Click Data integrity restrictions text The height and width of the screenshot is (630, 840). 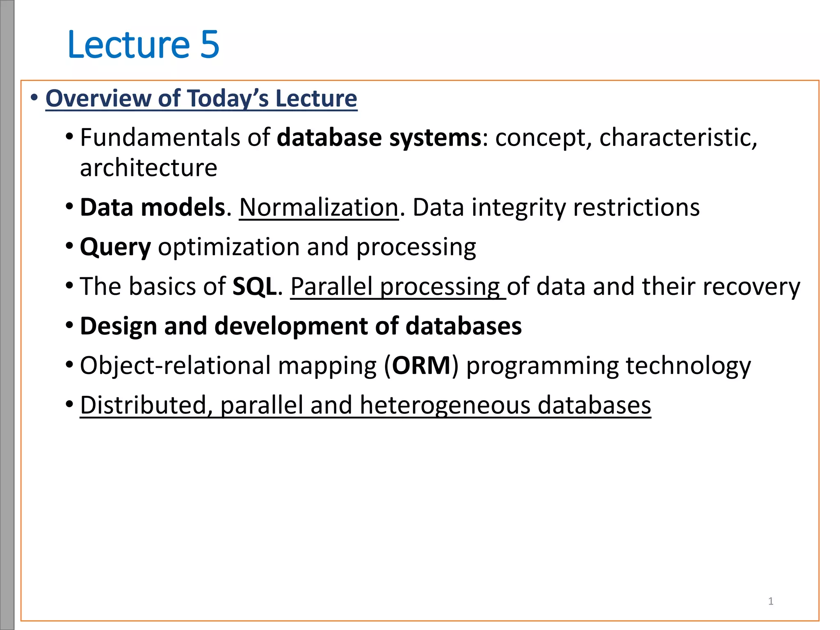tap(556, 208)
